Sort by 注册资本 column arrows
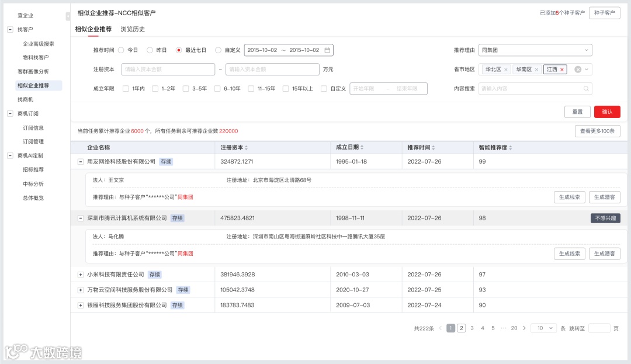The width and height of the screenshot is (631, 364). [x=247, y=148]
